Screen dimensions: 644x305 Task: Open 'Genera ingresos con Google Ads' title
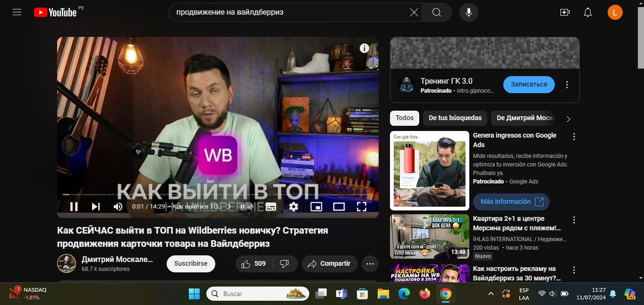515,140
